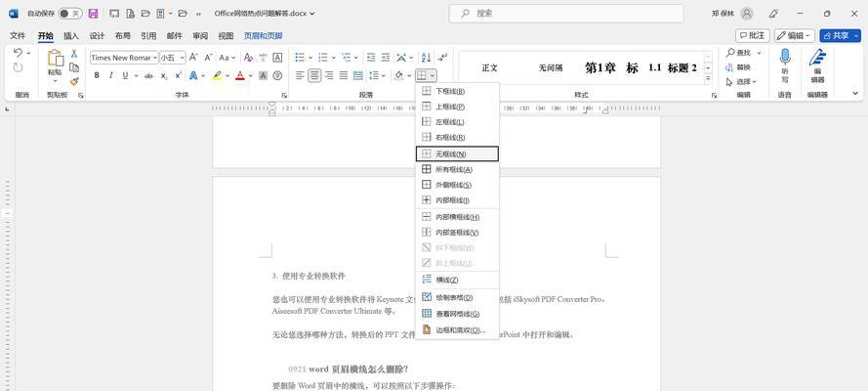Screen dimensions: 868x391
Task: Toggle the AutoSave (自动保存) switch
Action: point(70,14)
